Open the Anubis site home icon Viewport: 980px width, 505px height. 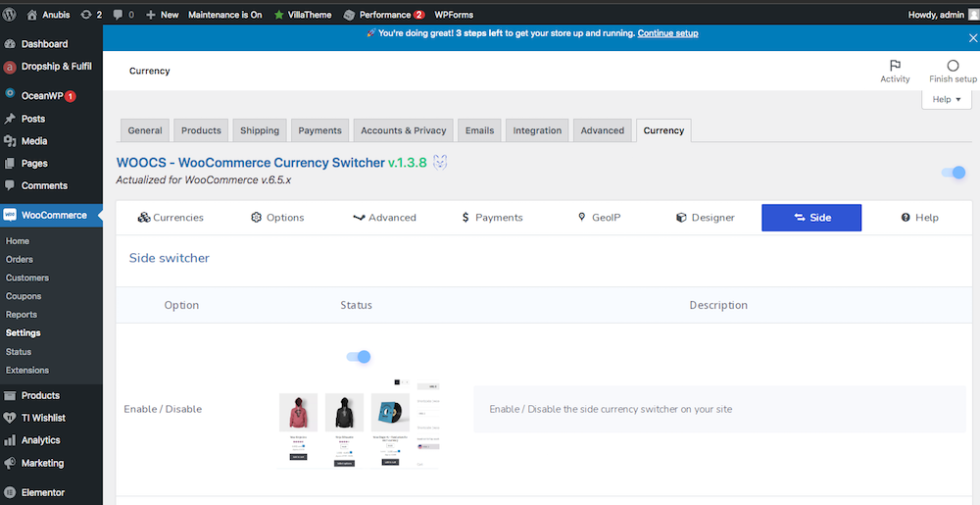(x=32, y=15)
